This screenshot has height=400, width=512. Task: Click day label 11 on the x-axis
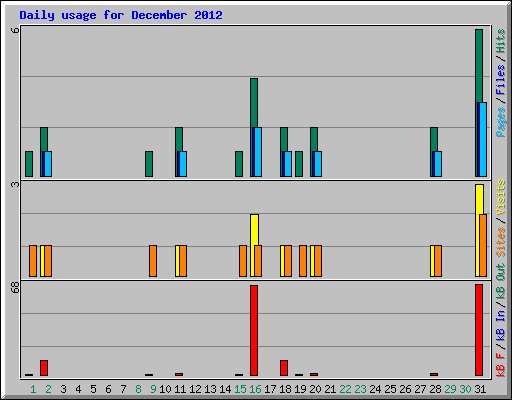point(180,389)
